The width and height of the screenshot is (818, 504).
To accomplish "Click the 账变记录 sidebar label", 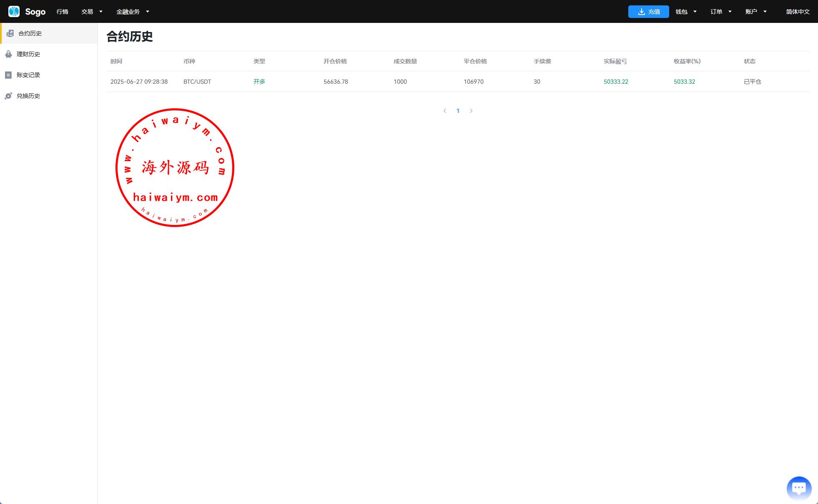I will [28, 75].
